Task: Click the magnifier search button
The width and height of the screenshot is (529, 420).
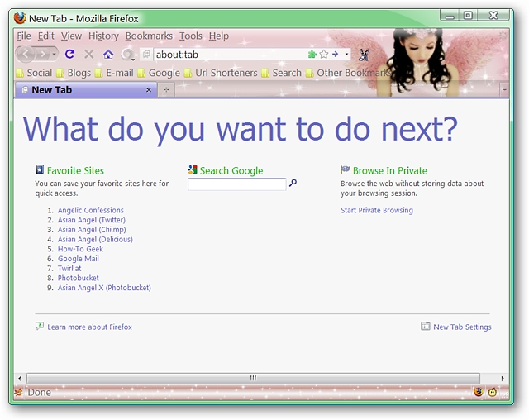Action: point(293,183)
